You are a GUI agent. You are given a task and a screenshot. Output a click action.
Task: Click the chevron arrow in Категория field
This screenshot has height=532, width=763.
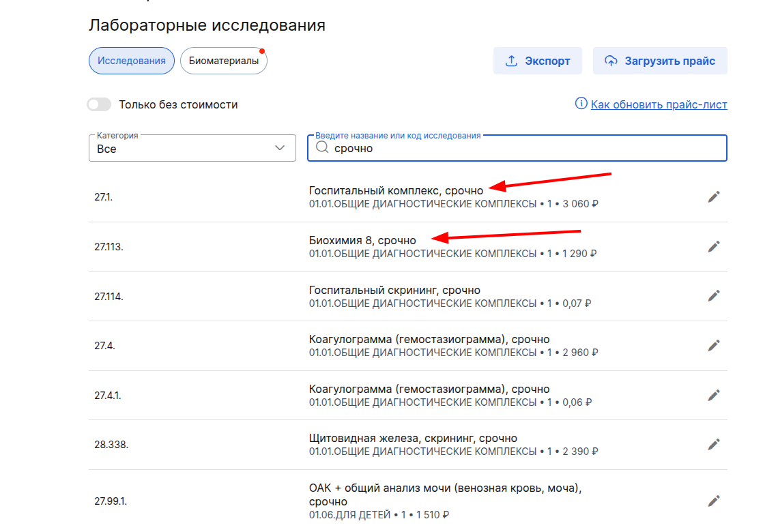click(x=280, y=148)
